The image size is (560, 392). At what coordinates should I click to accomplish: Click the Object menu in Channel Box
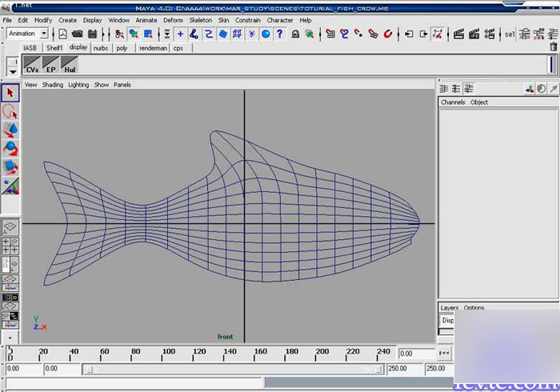point(478,102)
